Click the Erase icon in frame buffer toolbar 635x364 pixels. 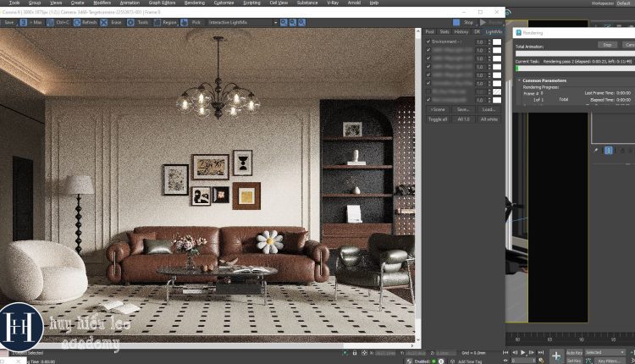tap(104, 23)
